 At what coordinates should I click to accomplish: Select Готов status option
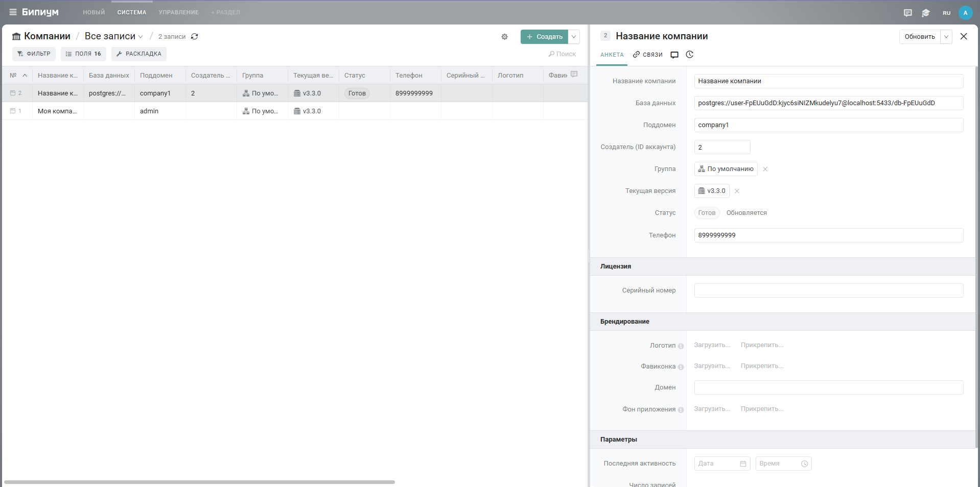[x=707, y=213]
